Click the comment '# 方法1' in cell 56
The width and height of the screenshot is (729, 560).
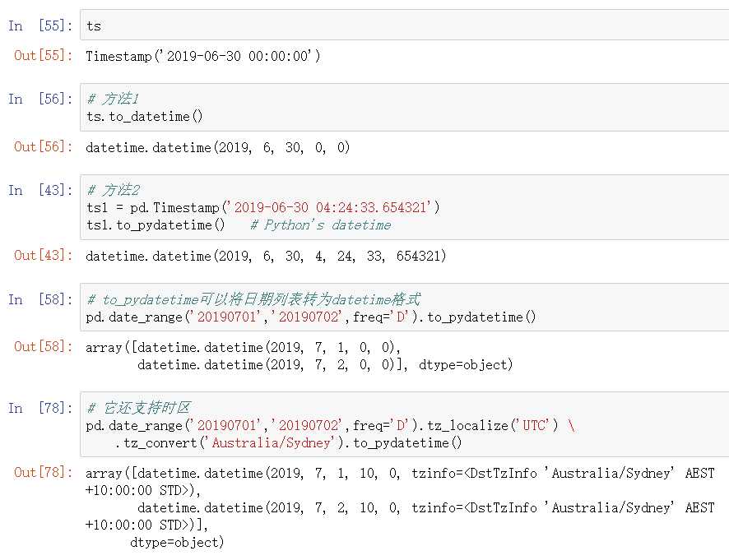113,99
